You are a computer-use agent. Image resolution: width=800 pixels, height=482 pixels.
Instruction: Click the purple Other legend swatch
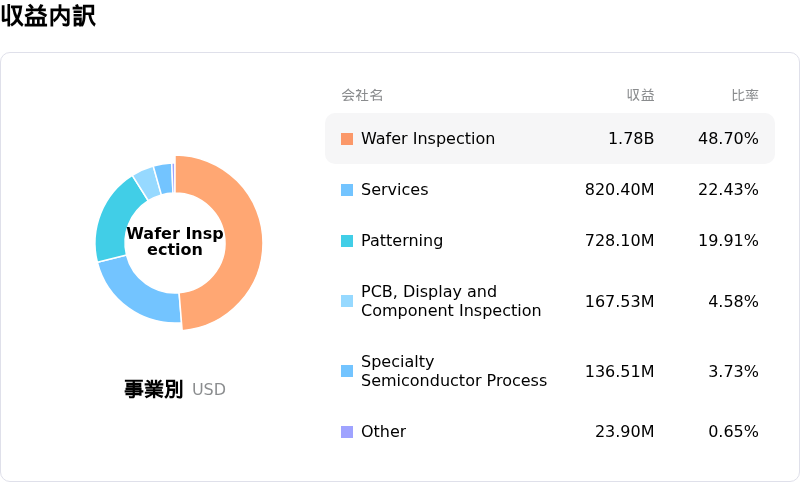pos(347,432)
